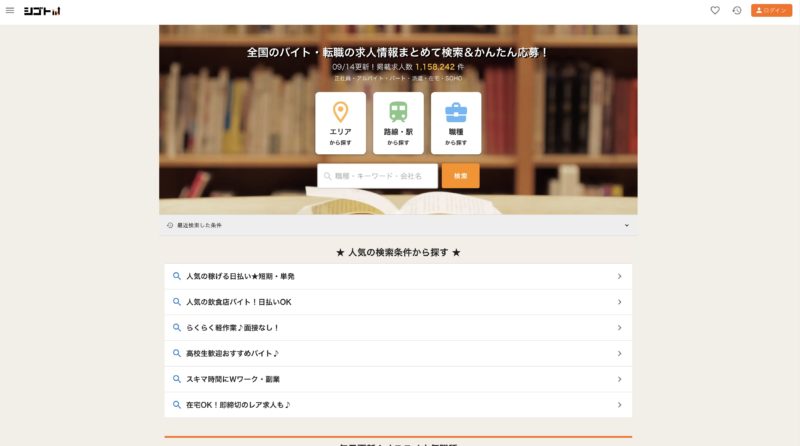800x446 pixels.
Task: Open 人気の飲食店バイト！日払いOK search
Action: [238, 302]
